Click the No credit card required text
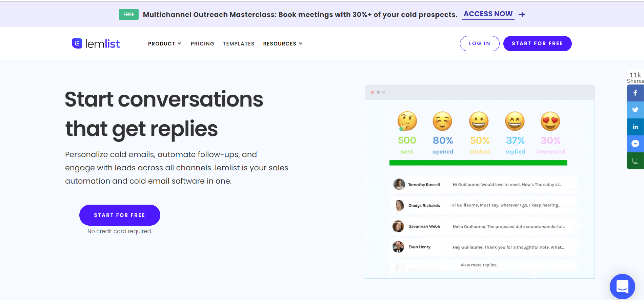The height and width of the screenshot is (300, 644). [120, 231]
